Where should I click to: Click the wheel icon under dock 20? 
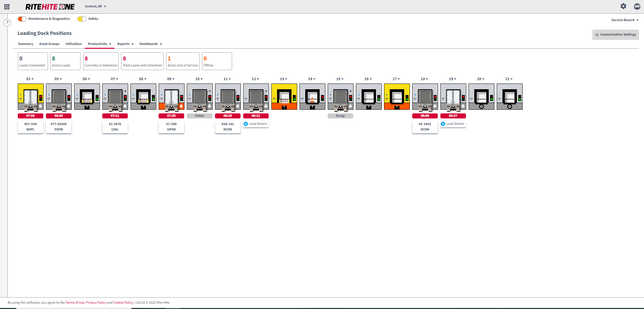[481, 107]
